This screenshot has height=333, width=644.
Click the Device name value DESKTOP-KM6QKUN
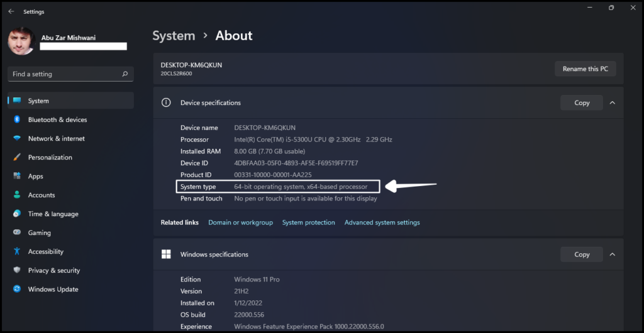point(265,128)
